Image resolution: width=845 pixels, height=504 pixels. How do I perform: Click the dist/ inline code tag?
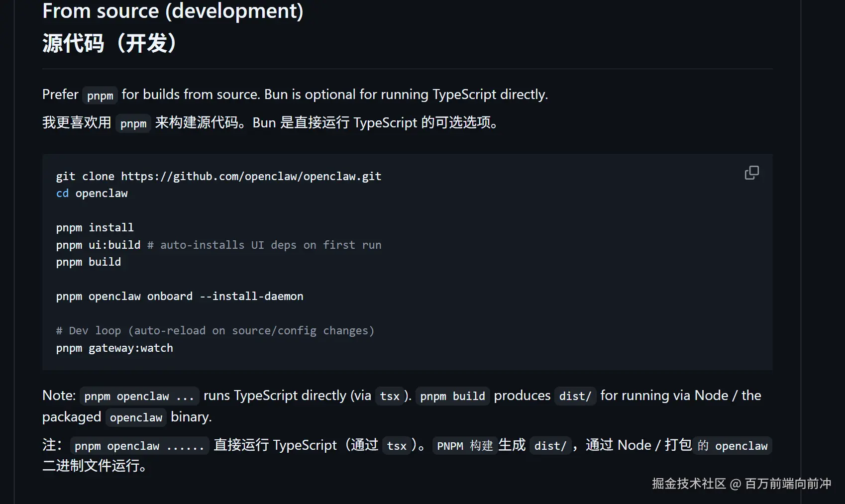pyautogui.click(x=575, y=396)
